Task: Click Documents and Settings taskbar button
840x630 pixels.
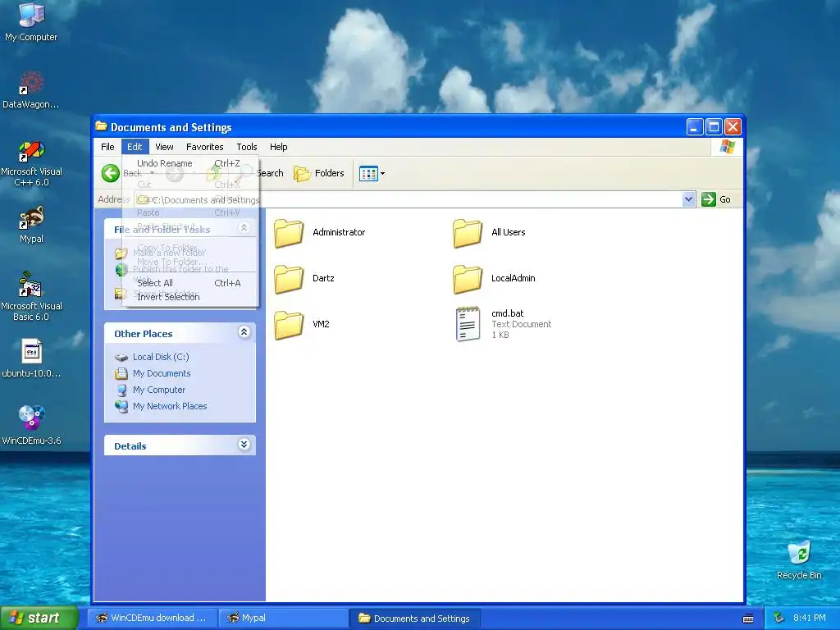Action: pos(414,618)
